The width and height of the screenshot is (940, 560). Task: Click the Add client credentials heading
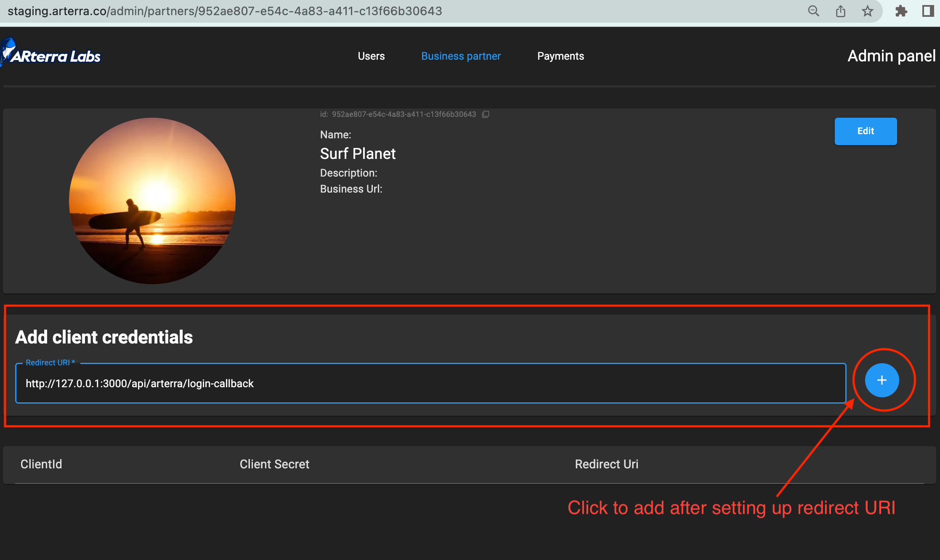pyautogui.click(x=104, y=337)
